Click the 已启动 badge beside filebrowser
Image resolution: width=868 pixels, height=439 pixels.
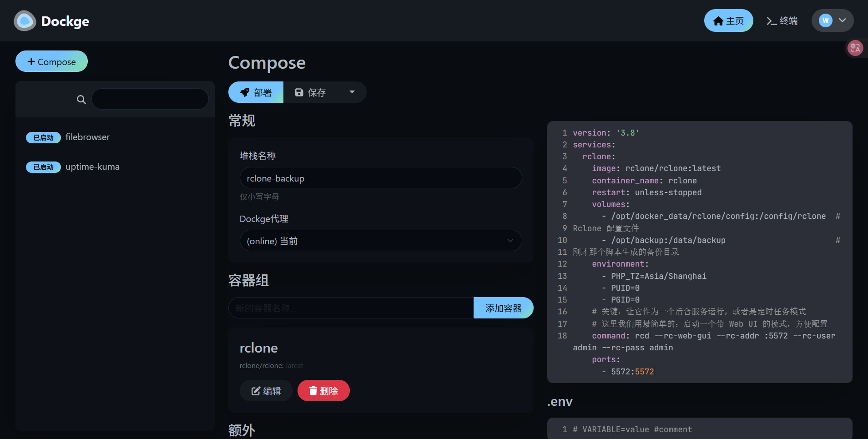click(x=43, y=137)
